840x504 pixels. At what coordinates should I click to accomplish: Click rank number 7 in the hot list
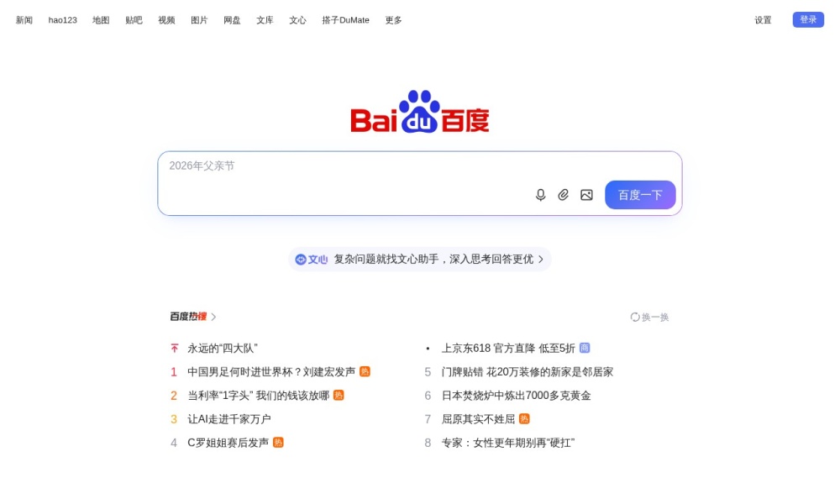pos(428,419)
